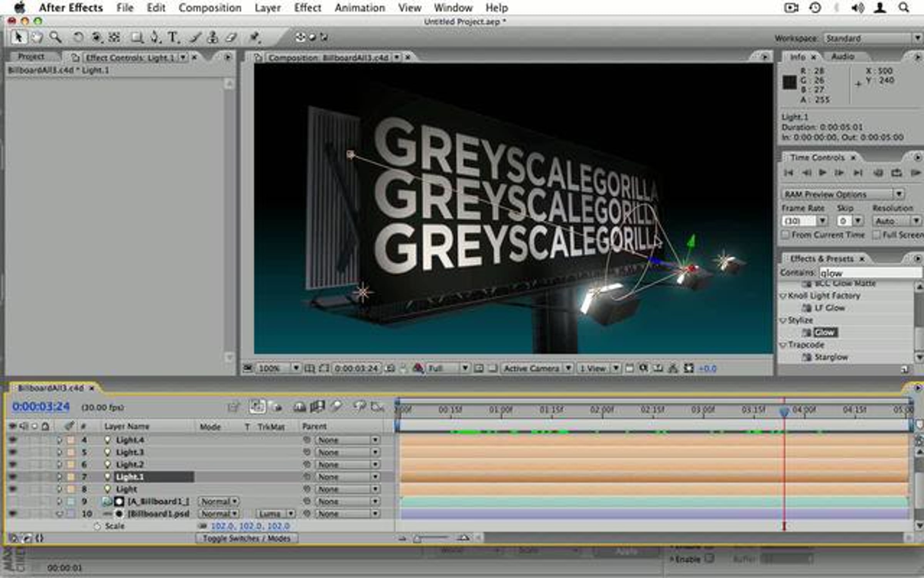
Task: Hide the Light.4 layer
Action: click(13, 440)
